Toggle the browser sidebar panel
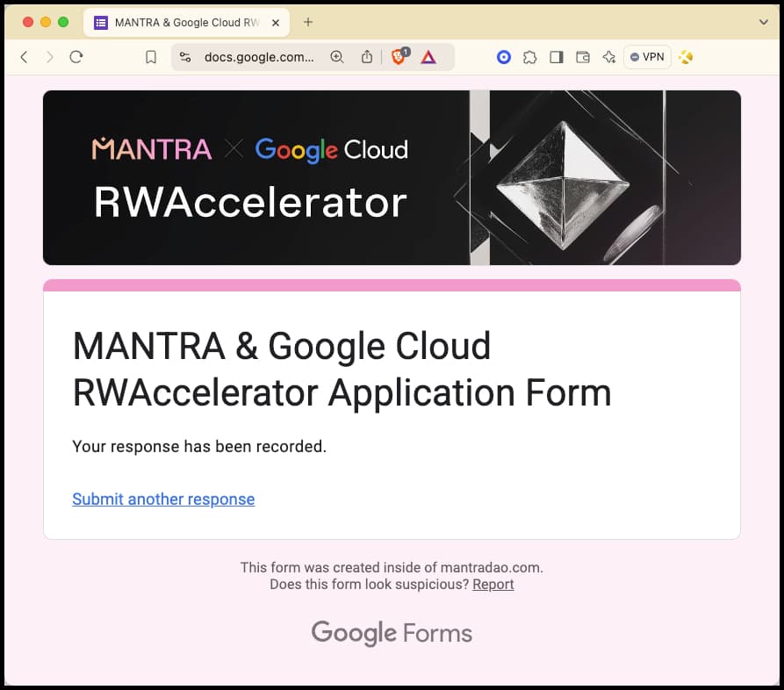 pos(556,57)
